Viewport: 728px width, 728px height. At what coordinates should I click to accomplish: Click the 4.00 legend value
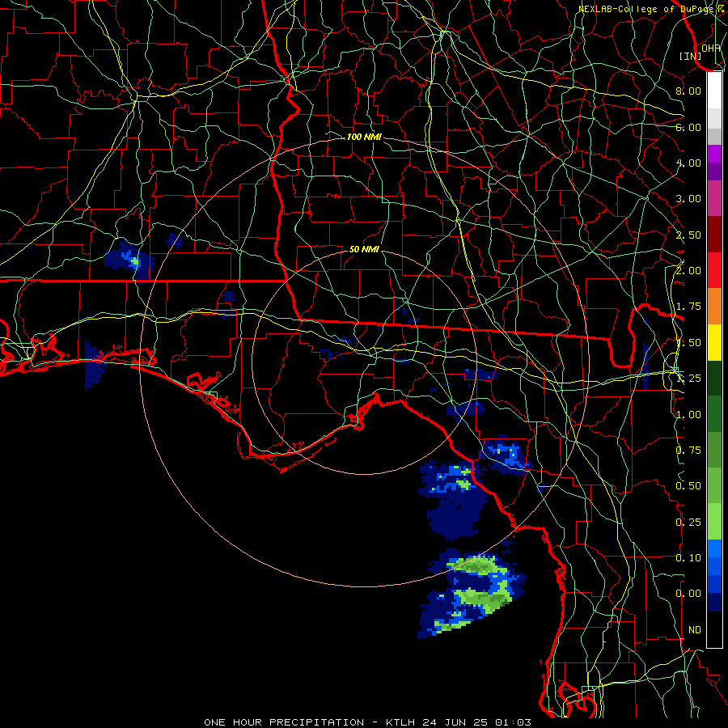point(688,163)
